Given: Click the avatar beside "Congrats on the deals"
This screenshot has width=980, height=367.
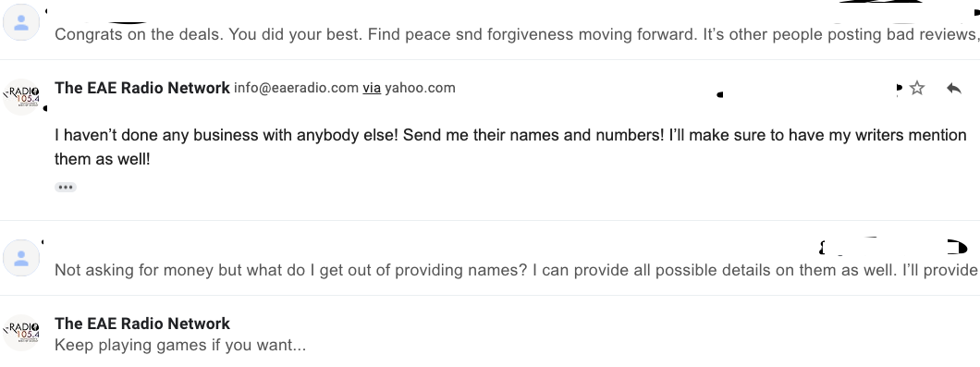Looking at the screenshot, I should click(x=21, y=22).
